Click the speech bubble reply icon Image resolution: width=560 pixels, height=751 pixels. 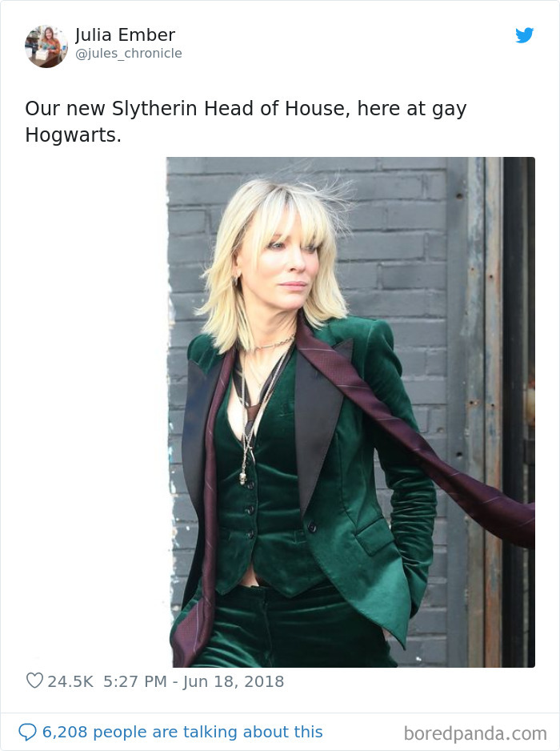[27, 732]
